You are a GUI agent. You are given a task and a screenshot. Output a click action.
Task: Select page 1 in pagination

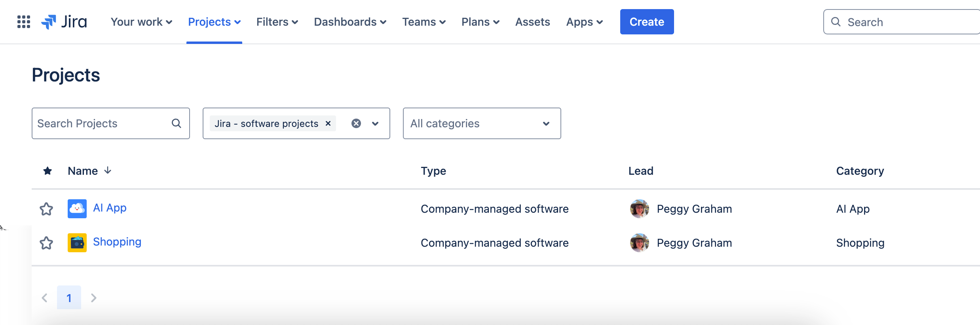pyautogui.click(x=69, y=298)
